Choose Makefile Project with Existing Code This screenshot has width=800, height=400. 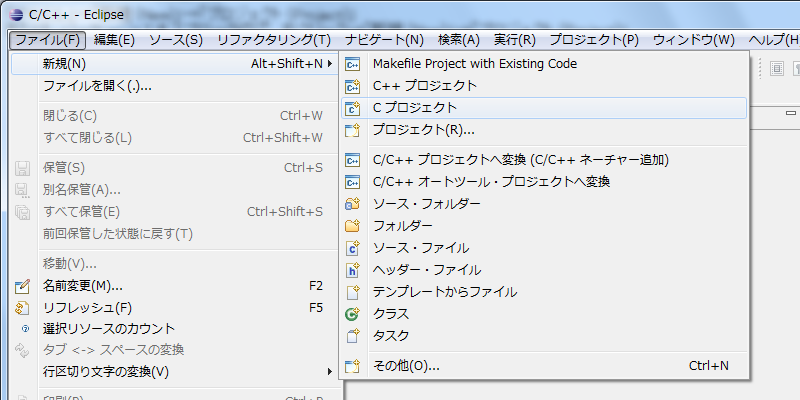point(544,64)
